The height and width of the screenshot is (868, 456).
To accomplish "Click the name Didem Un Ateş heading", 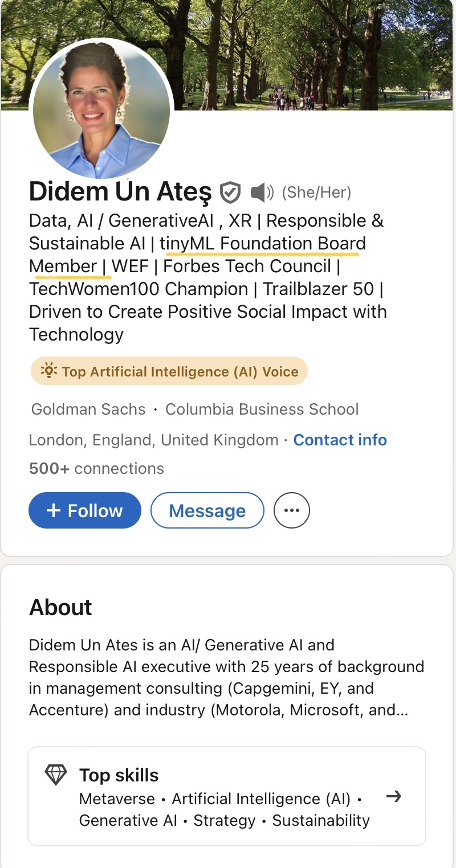I will pos(120,192).
